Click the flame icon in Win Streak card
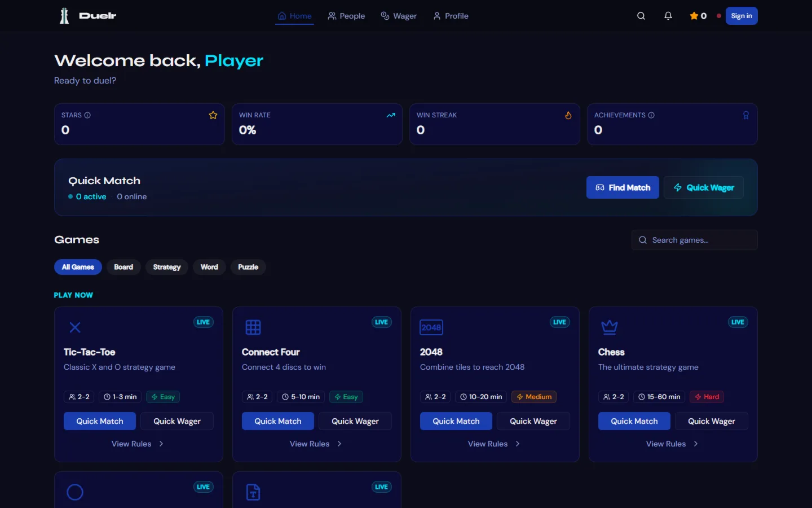Viewport: 812px width, 508px height. coord(568,115)
